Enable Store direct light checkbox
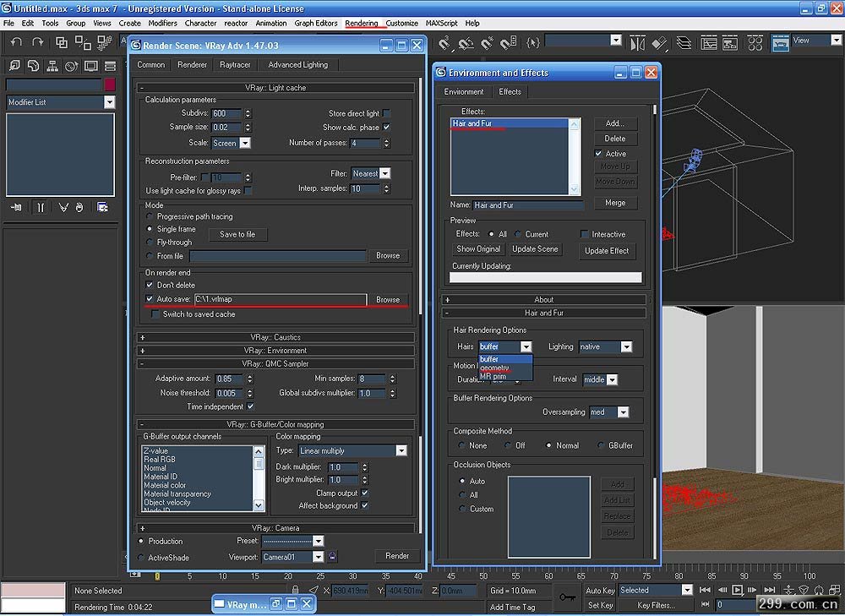 [387, 113]
